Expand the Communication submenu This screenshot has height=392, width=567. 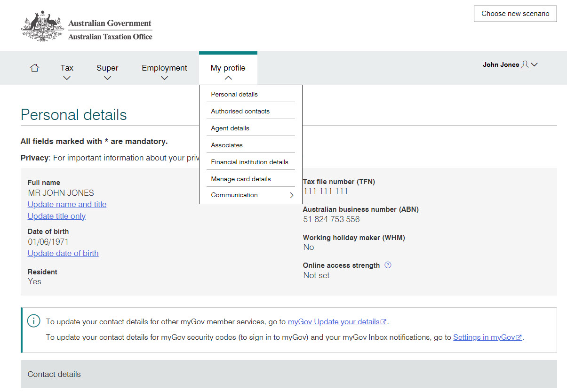pos(251,195)
